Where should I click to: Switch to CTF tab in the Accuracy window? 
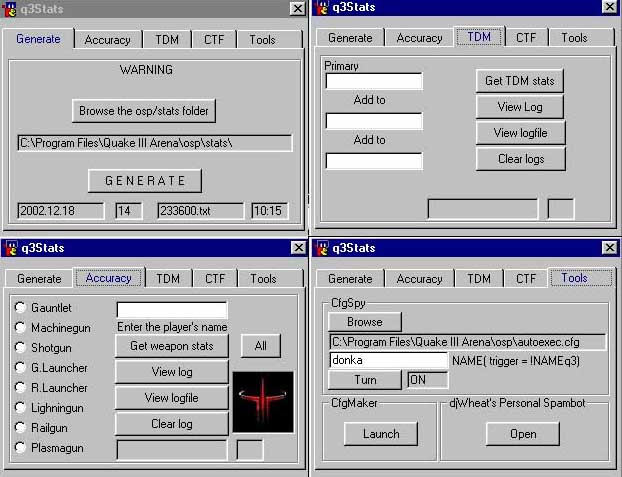pos(215,279)
